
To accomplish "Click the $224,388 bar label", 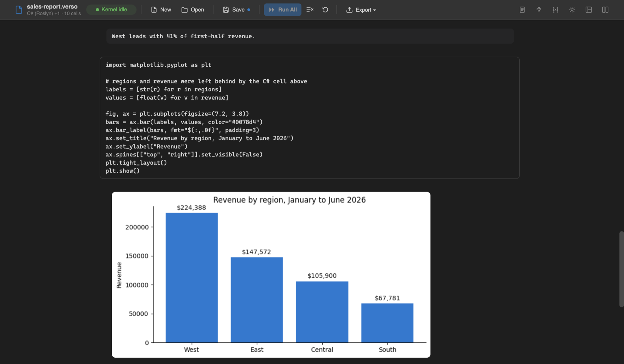I will point(191,207).
